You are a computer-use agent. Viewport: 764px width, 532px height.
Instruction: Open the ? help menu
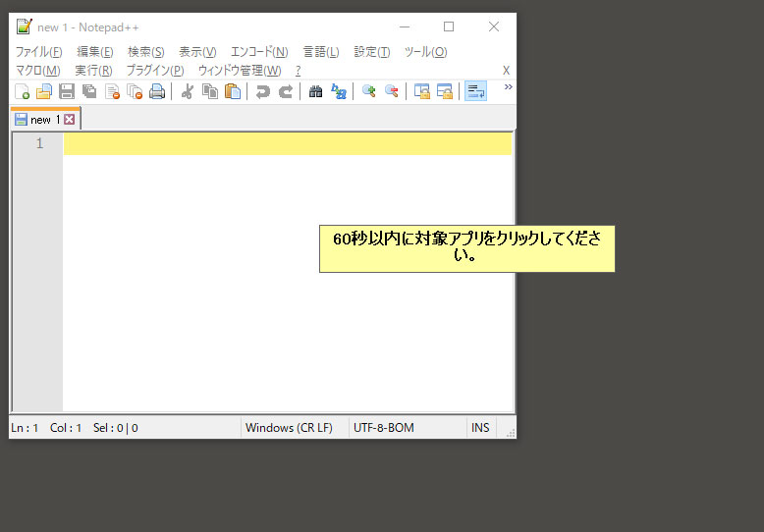coord(298,71)
